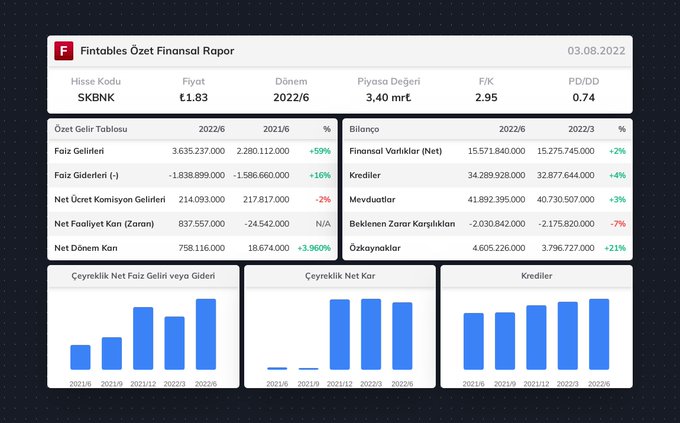Select the Beklenen Zarar Karşılıkları row label
The image size is (680, 423).
click(402, 224)
